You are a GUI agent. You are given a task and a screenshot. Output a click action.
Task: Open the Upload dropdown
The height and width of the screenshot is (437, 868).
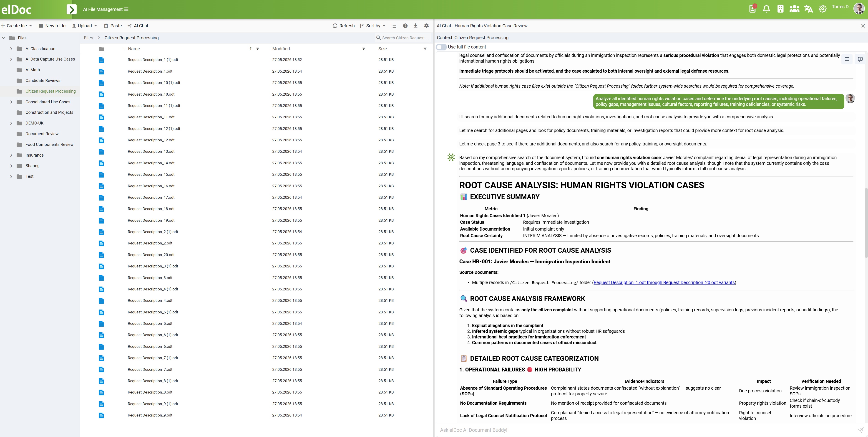click(x=85, y=26)
